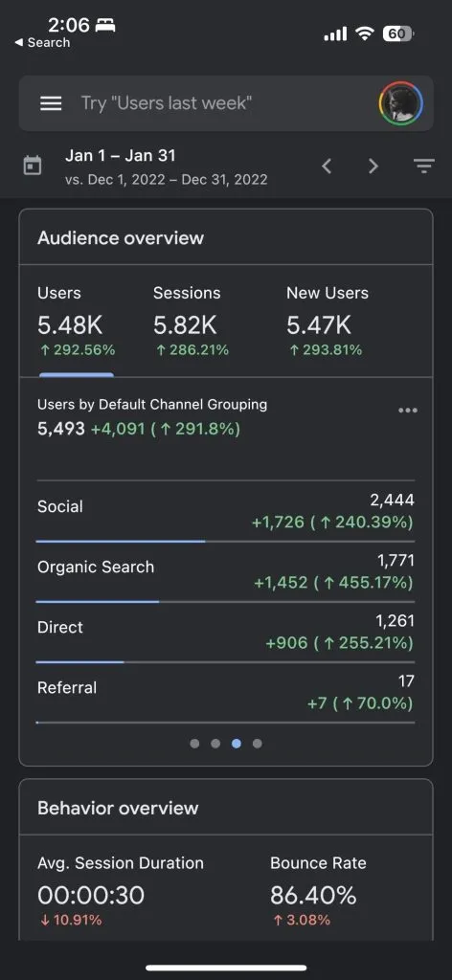This screenshot has height=980, width=452.
Task: Open three-dot menu for channel grouping card
Action: click(408, 411)
